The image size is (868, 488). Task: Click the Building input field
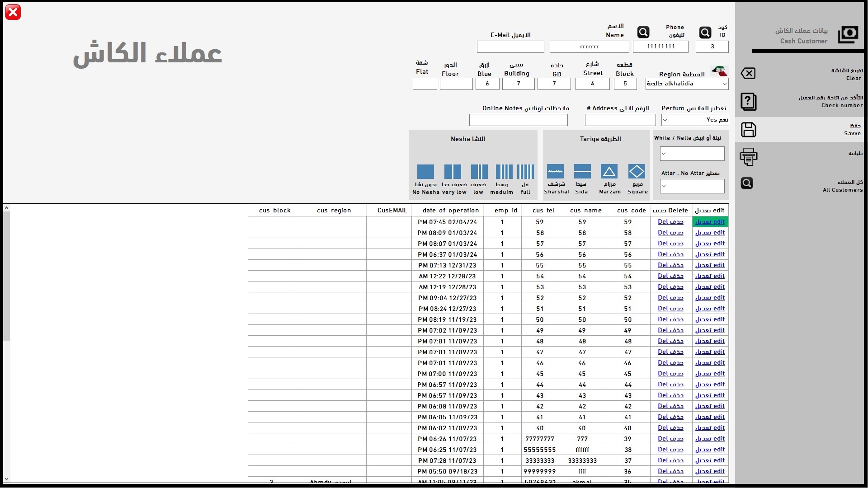tap(519, 84)
